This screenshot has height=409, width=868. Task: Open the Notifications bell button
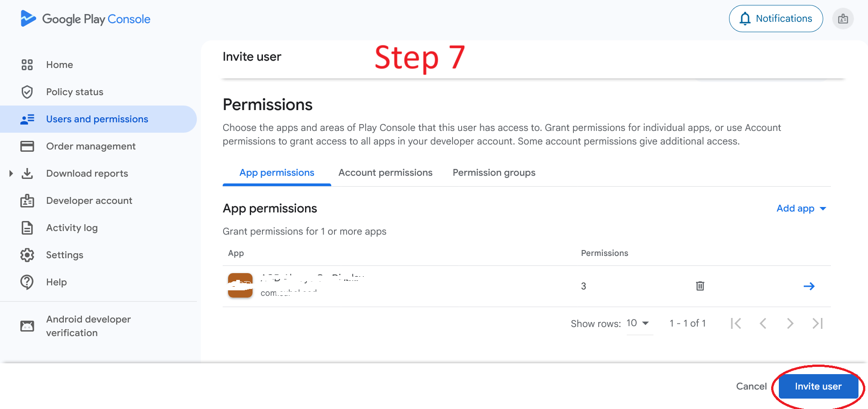[x=776, y=19]
